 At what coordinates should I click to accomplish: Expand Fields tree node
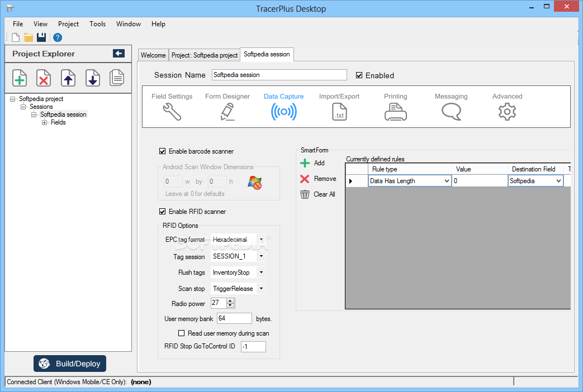click(44, 123)
